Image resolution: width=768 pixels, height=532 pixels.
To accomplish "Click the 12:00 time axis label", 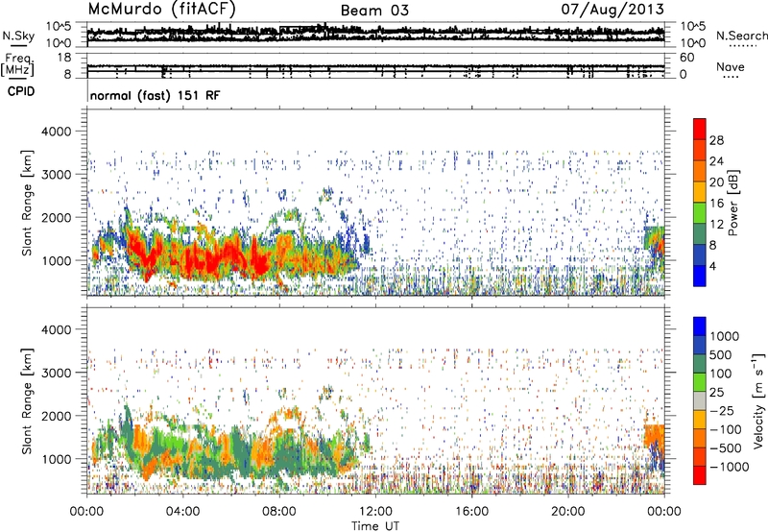I will pos(375,512).
